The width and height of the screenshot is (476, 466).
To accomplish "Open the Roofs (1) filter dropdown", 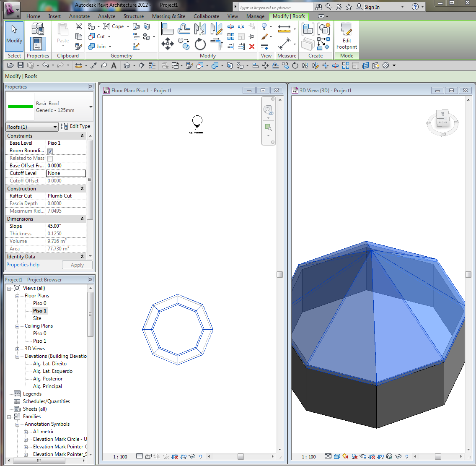I will click(32, 127).
